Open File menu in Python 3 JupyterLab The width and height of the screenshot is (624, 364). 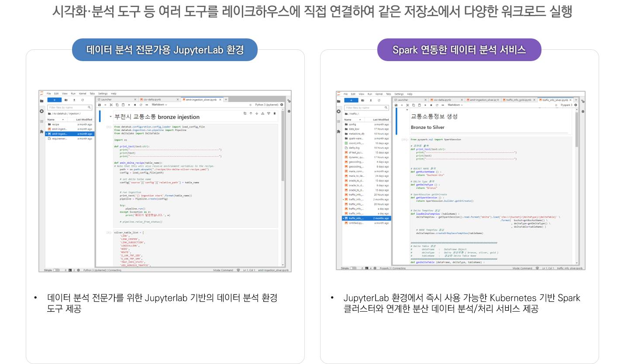pos(49,93)
